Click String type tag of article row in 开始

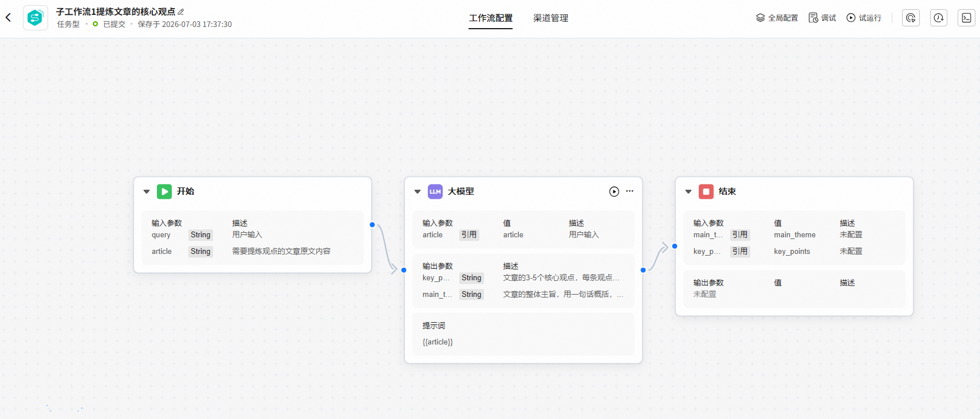[x=200, y=252]
